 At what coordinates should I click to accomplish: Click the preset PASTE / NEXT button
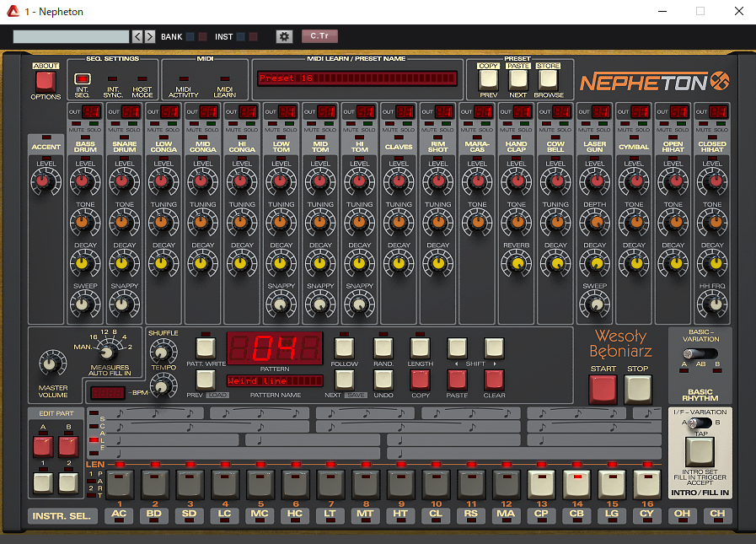pyautogui.click(x=518, y=79)
